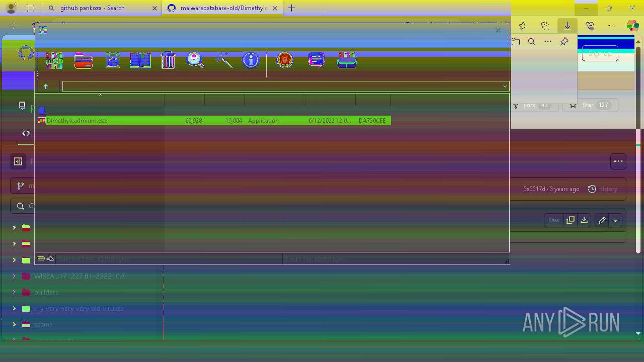Open a new browser tab

tap(291, 8)
